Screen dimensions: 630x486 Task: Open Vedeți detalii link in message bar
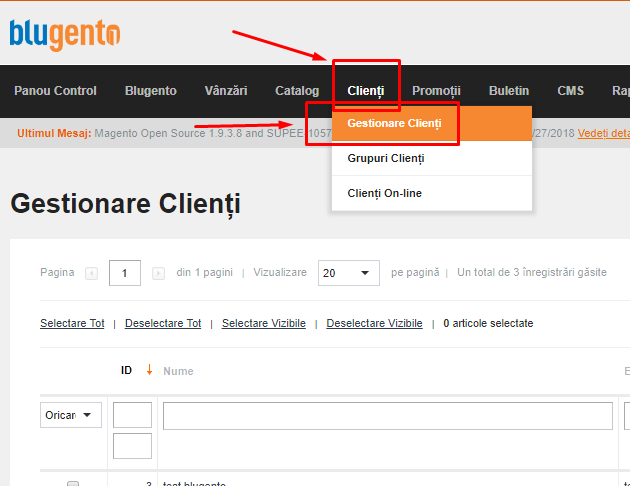coord(603,133)
